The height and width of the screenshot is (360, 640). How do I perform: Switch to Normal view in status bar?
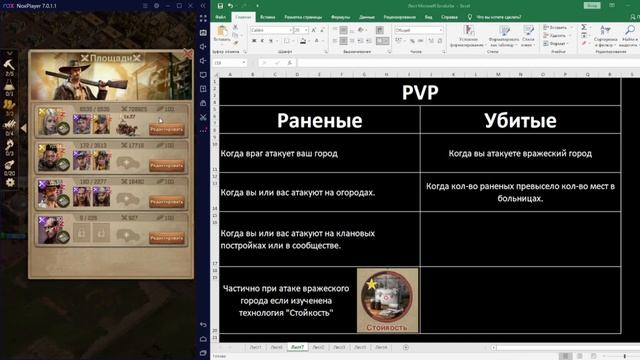565,356
